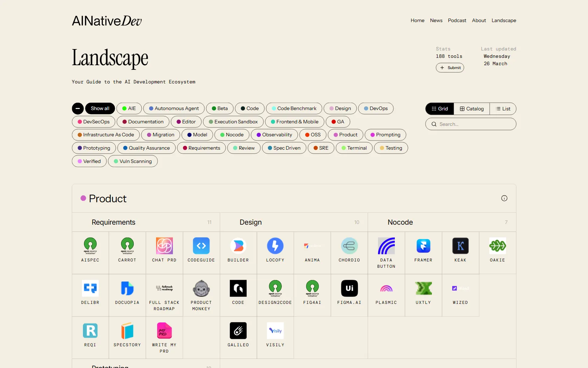Open the Podcast navigation link
This screenshot has height=368, width=588.
(x=457, y=20)
